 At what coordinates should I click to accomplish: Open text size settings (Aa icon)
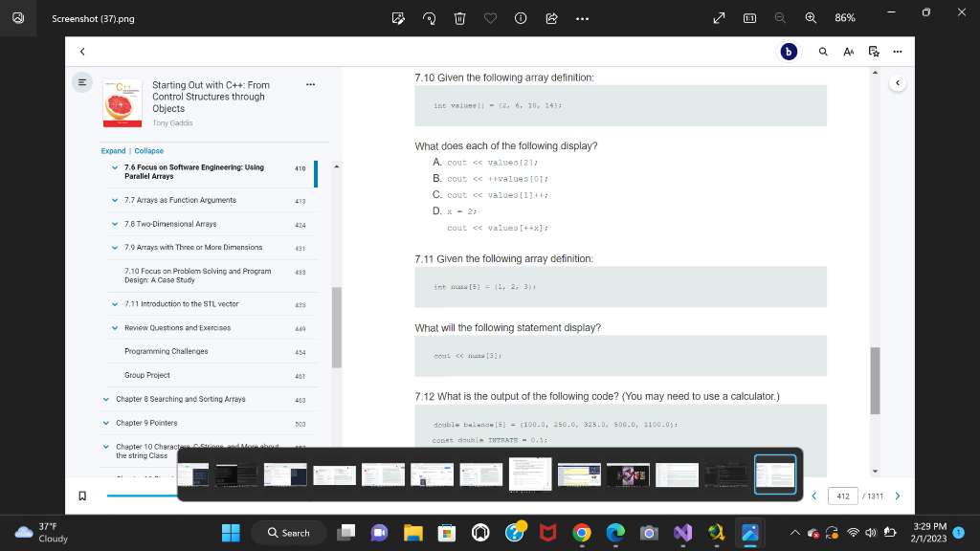(x=848, y=52)
